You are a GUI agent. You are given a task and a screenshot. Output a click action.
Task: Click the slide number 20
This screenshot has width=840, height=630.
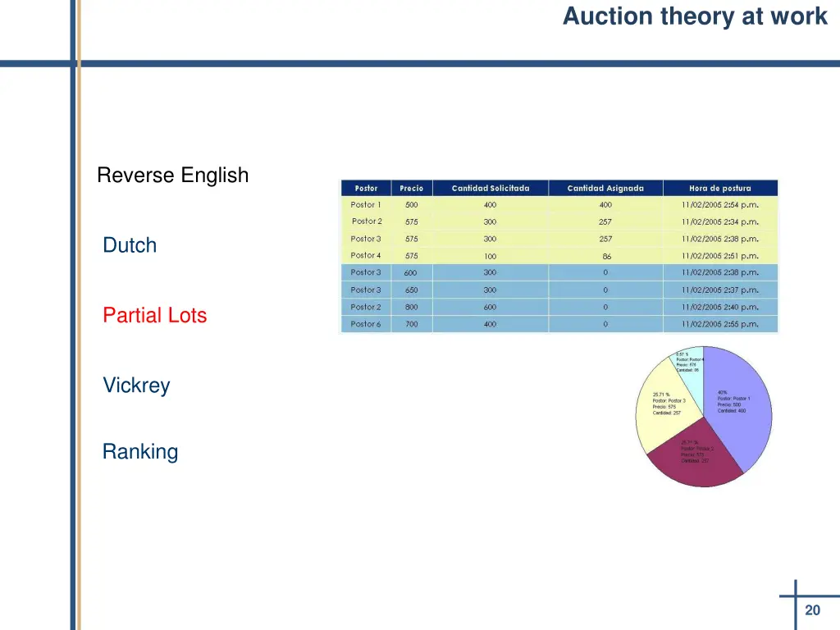[x=812, y=610]
